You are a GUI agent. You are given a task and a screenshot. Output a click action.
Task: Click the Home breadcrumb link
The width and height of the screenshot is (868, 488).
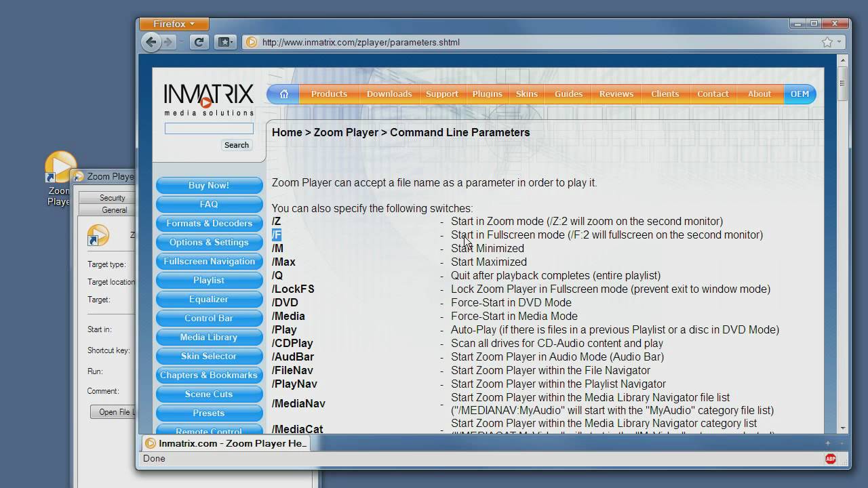[x=287, y=132]
